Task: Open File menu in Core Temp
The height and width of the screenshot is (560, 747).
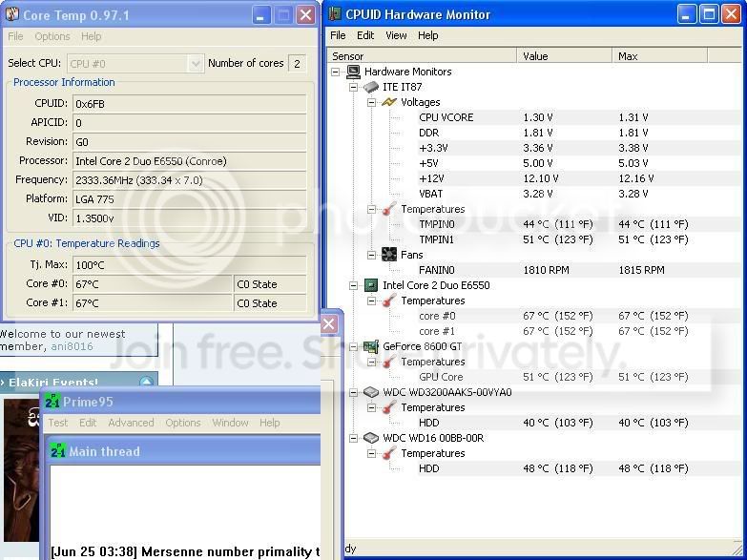Action: click(x=15, y=36)
